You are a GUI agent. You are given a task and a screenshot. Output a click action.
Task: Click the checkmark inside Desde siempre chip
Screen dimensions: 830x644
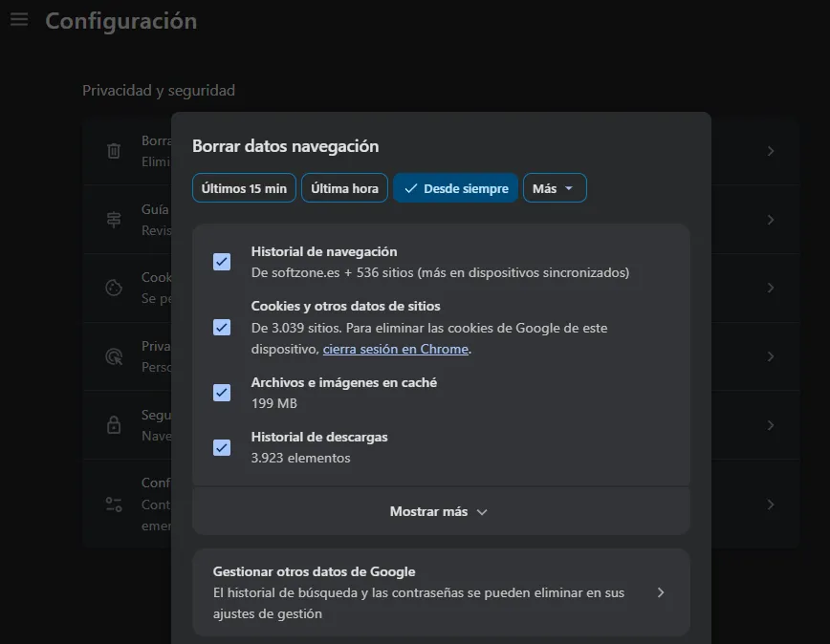click(x=409, y=187)
